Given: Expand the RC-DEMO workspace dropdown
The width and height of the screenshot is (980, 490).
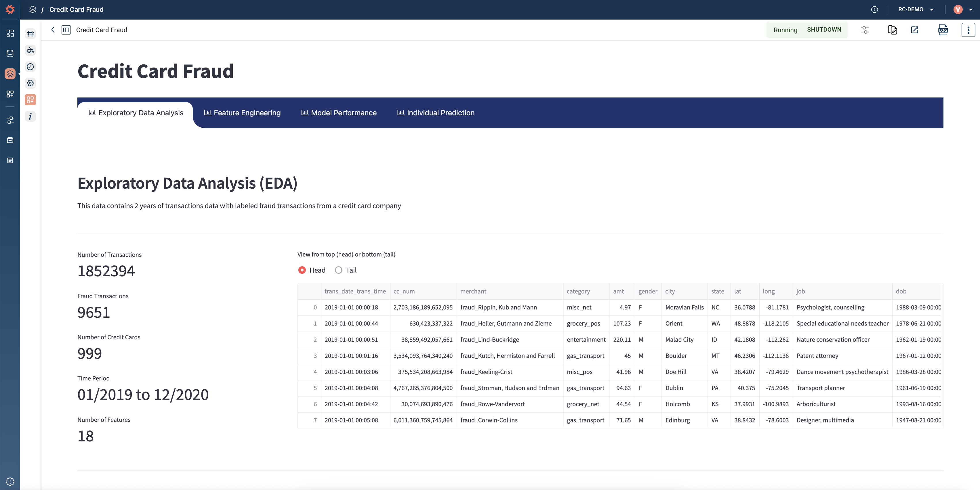Looking at the screenshot, I should [915, 9].
